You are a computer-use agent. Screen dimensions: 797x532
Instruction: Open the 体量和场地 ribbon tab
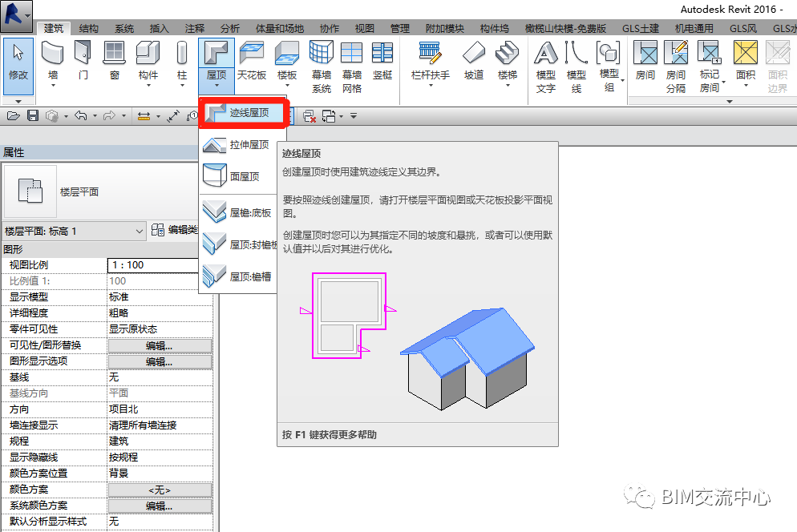click(x=280, y=29)
